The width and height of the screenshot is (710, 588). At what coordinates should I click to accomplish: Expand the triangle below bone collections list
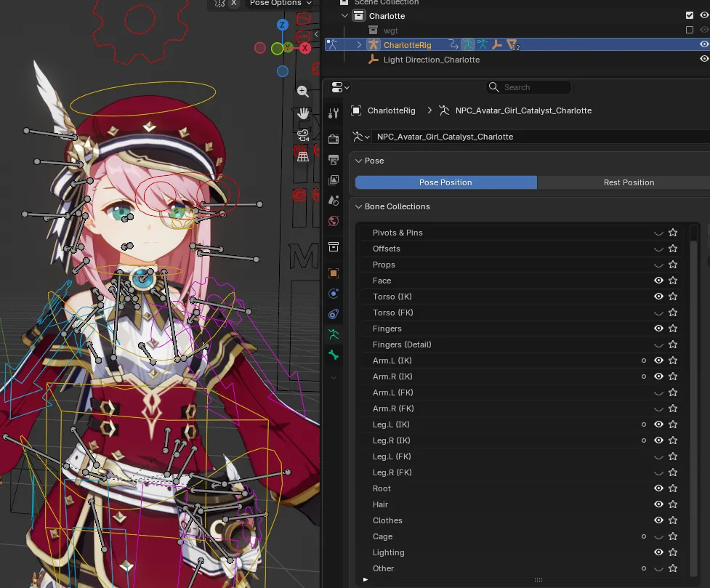point(366,579)
